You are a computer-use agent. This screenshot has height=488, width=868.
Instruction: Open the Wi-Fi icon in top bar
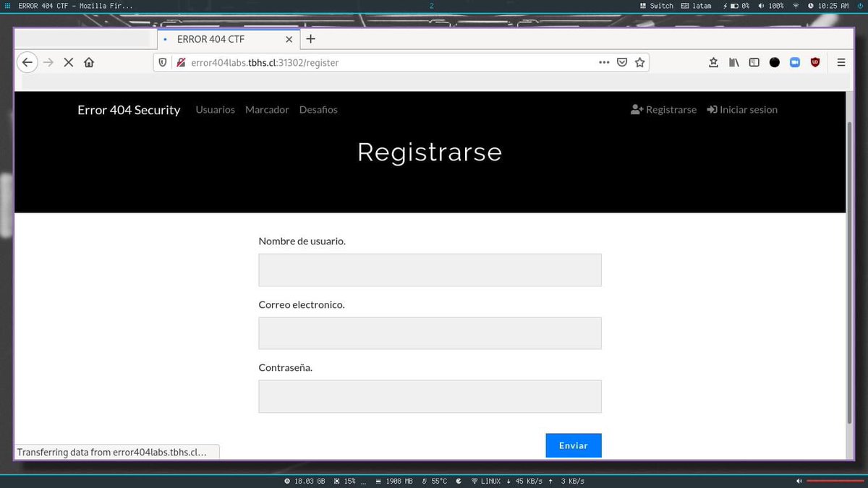point(796,5)
